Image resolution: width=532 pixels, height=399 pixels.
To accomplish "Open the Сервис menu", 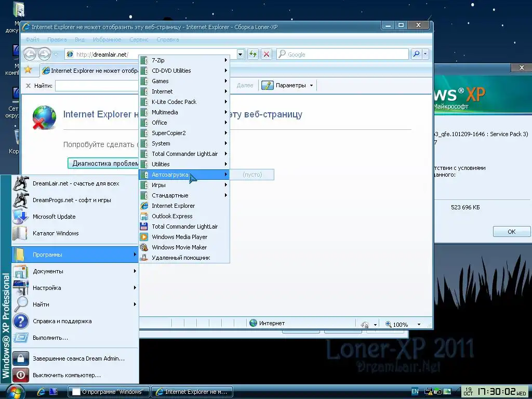I will pos(139,39).
